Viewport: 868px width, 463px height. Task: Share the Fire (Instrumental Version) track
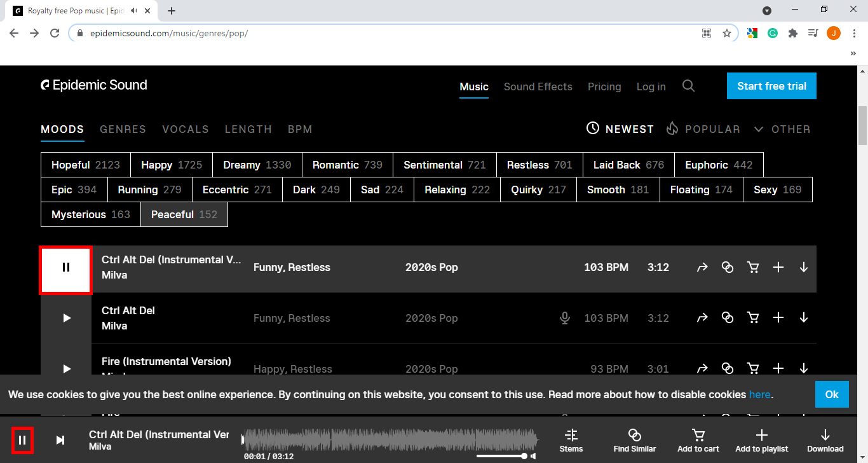(702, 368)
